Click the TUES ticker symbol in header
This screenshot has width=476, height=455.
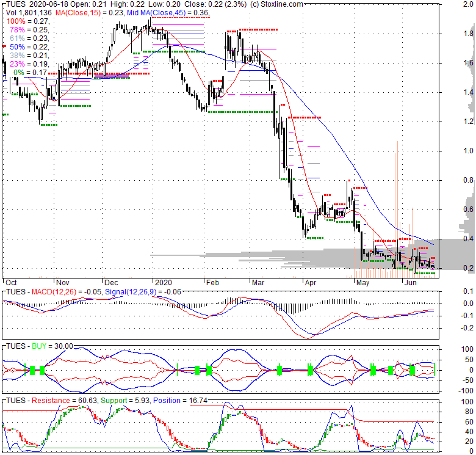pos(13,4)
